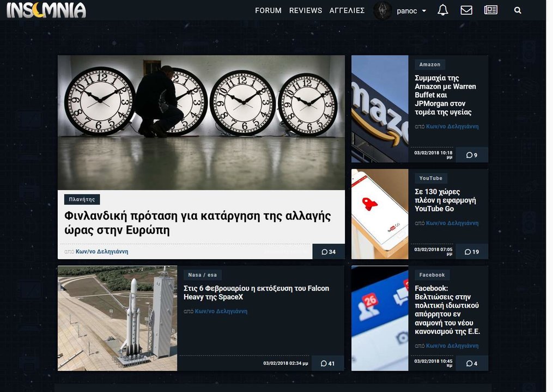Click the clocks featured article image

[201, 122]
